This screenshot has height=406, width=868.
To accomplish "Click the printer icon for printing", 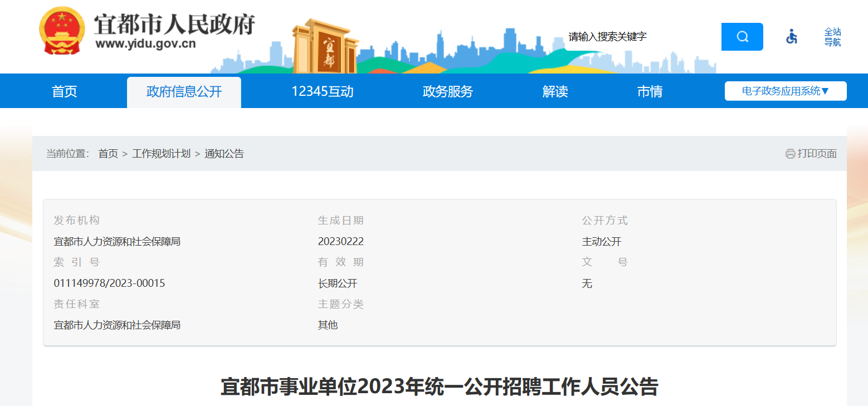I will click(x=790, y=154).
